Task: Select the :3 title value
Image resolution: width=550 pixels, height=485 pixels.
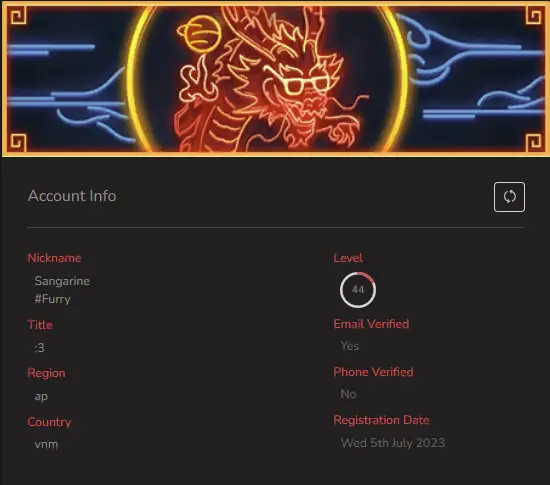Action: coord(40,348)
